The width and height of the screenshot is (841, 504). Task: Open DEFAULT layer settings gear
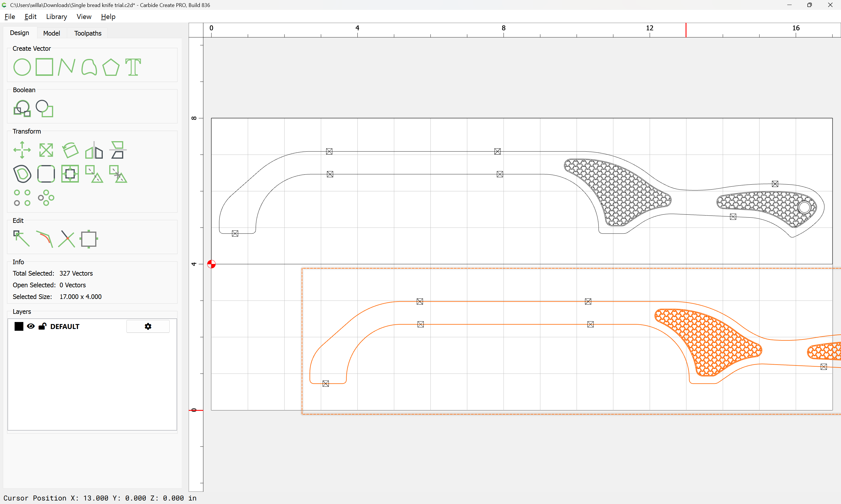click(x=148, y=326)
